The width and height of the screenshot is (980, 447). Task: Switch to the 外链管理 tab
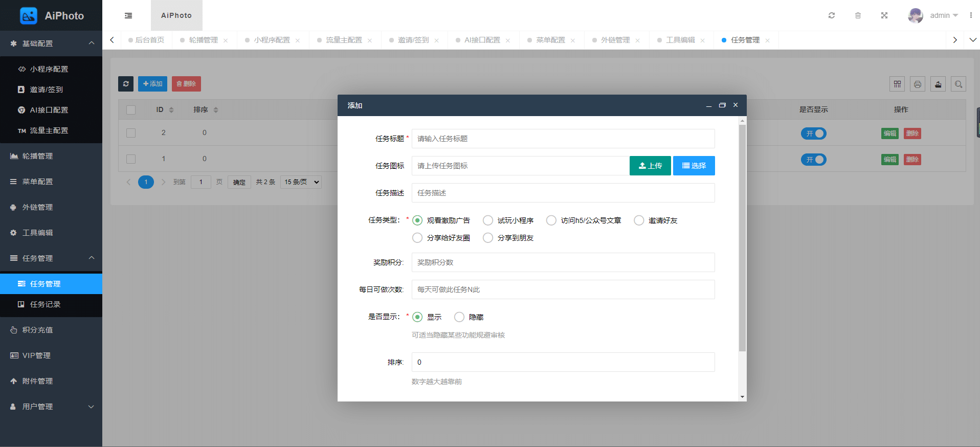pyautogui.click(x=615, y=40)
